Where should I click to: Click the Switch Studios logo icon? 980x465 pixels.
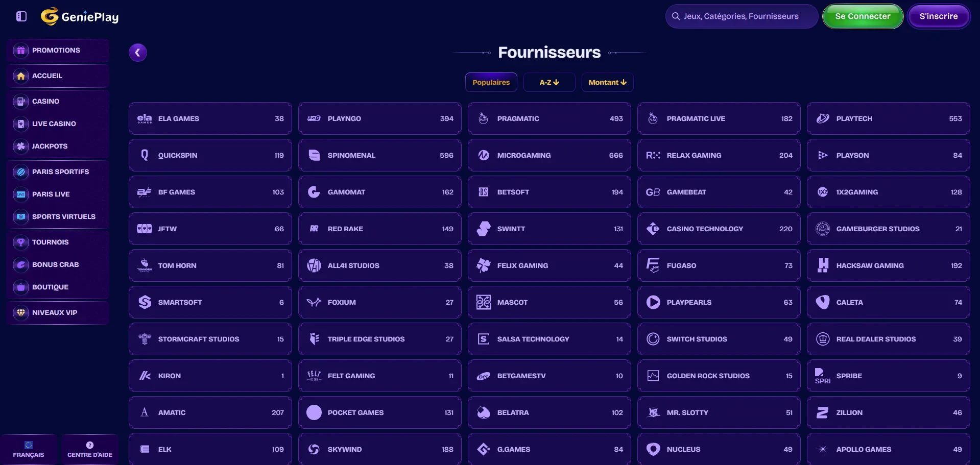click(653, 339)
